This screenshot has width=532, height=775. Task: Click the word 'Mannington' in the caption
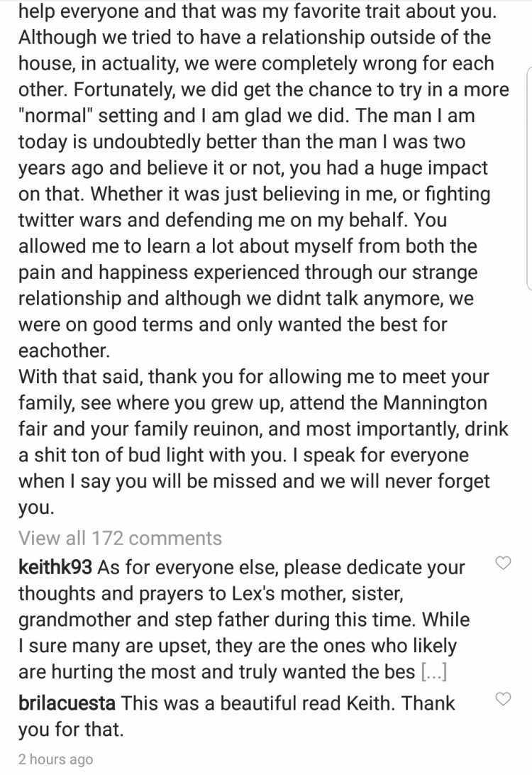(x=436, y=403)
